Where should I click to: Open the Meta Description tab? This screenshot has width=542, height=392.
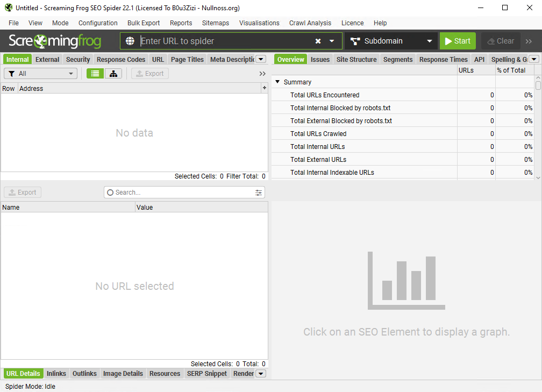[x=232, y=59]
